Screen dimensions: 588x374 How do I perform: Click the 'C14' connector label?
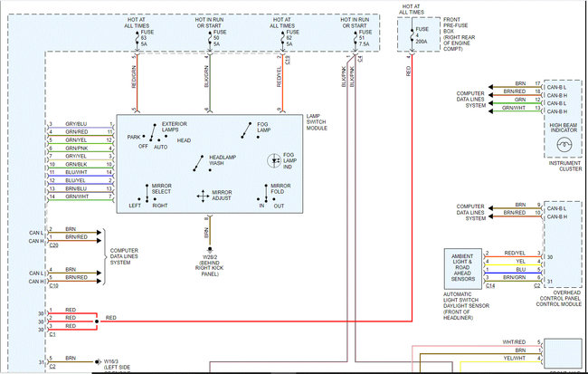490,286
